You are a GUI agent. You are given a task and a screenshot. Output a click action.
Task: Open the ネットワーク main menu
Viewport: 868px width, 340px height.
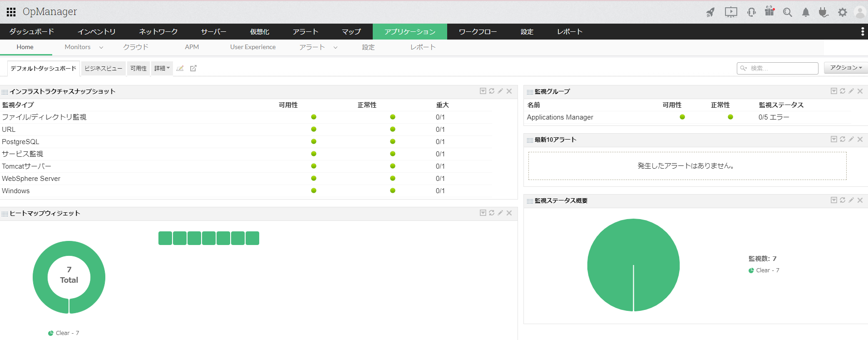[x=158, y=31]
